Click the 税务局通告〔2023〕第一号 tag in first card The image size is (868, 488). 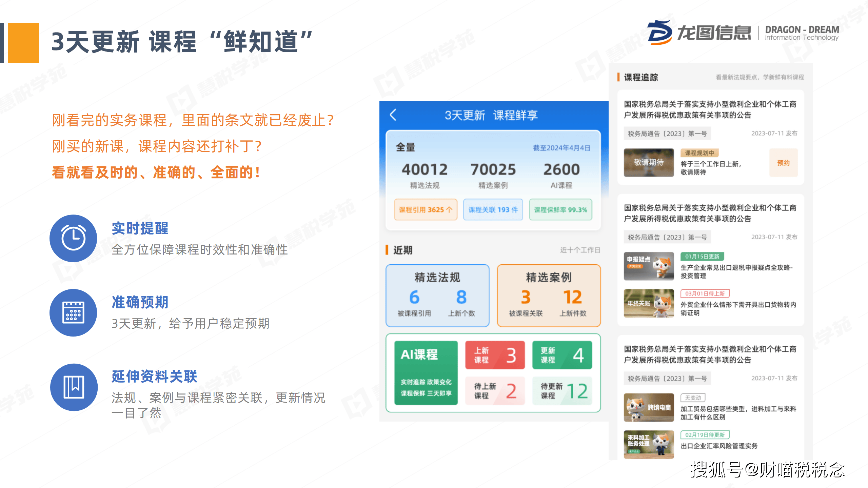(667, 134)
